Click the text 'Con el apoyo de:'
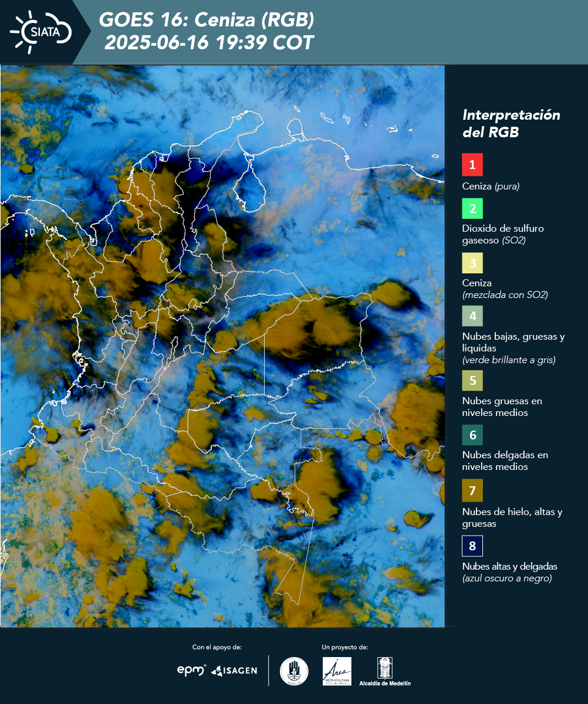Screen dimensions: 588x704 217,647
